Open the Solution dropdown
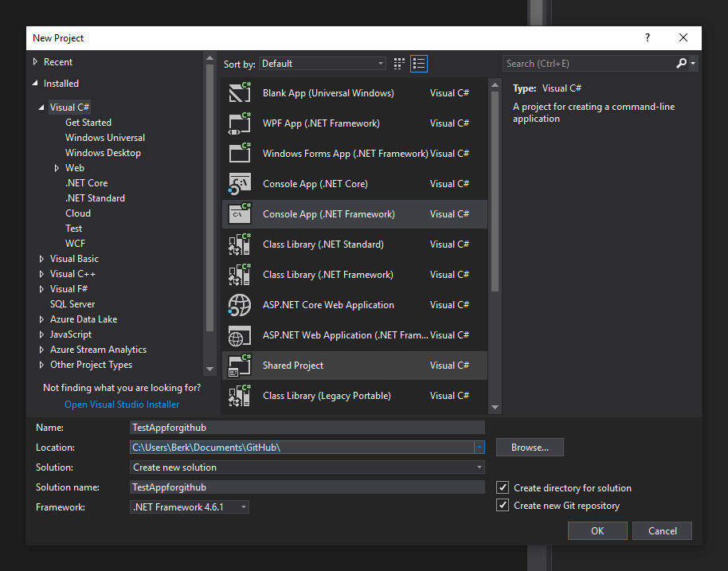 click(307, 467)
